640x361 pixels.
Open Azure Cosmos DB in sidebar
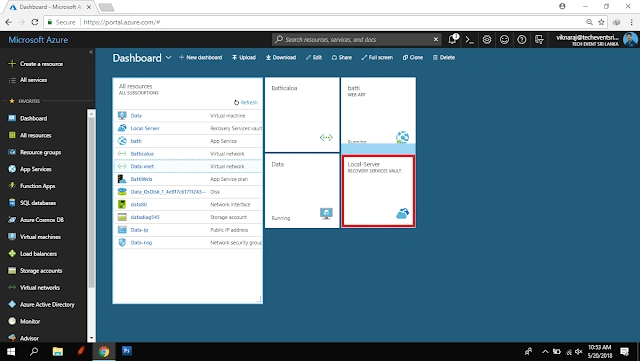36,220
